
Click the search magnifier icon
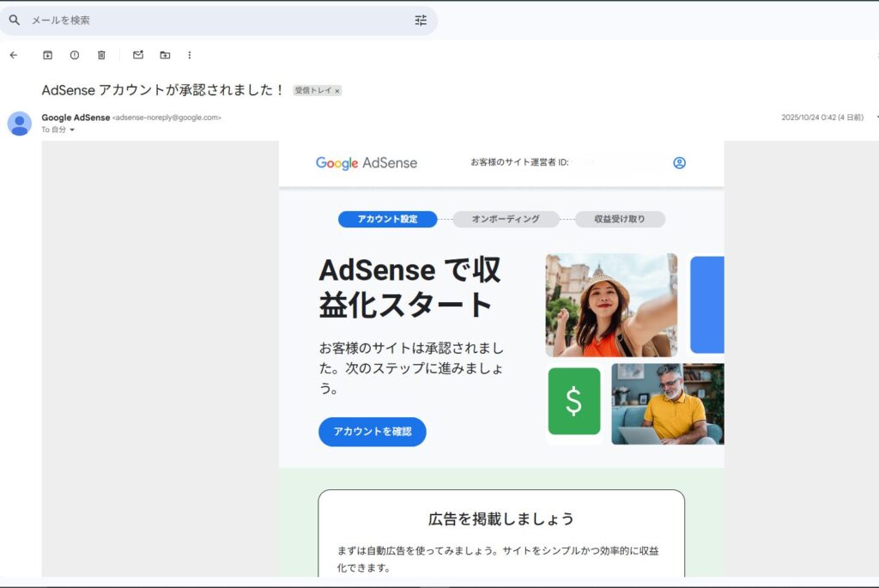tap(15, 20)
